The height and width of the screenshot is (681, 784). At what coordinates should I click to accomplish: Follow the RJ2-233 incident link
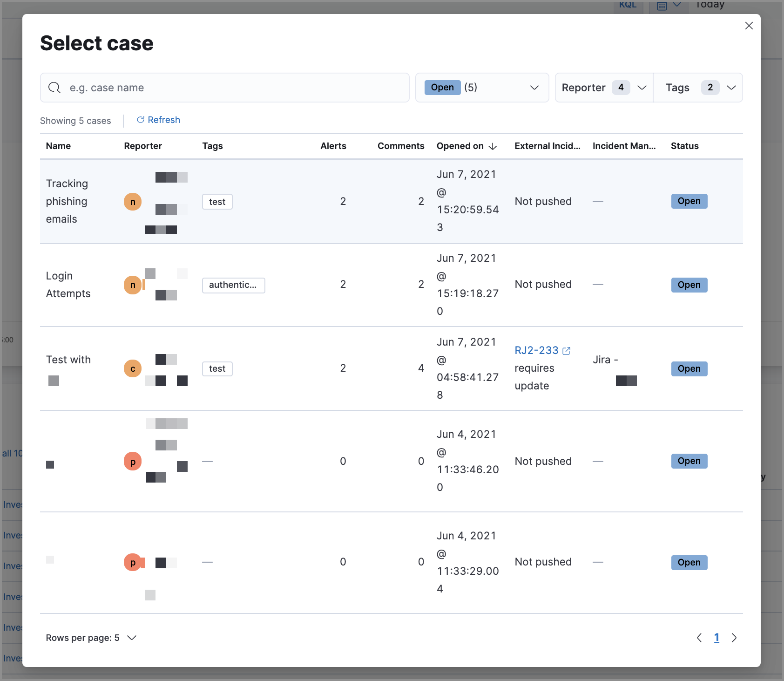[536, 350]
